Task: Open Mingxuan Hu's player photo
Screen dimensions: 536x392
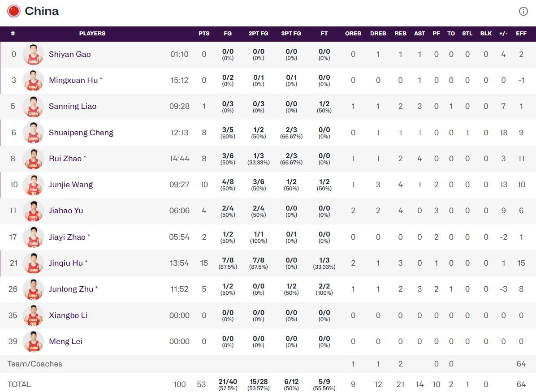Action: 33,80
